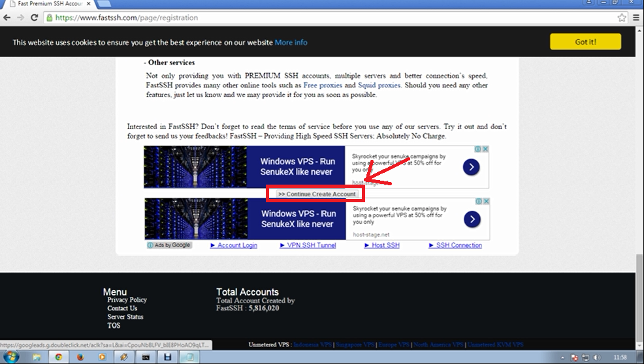Click Continue Create Account button
The width and height of the screenshot is (644, 364).
click(x=317, y=194)
